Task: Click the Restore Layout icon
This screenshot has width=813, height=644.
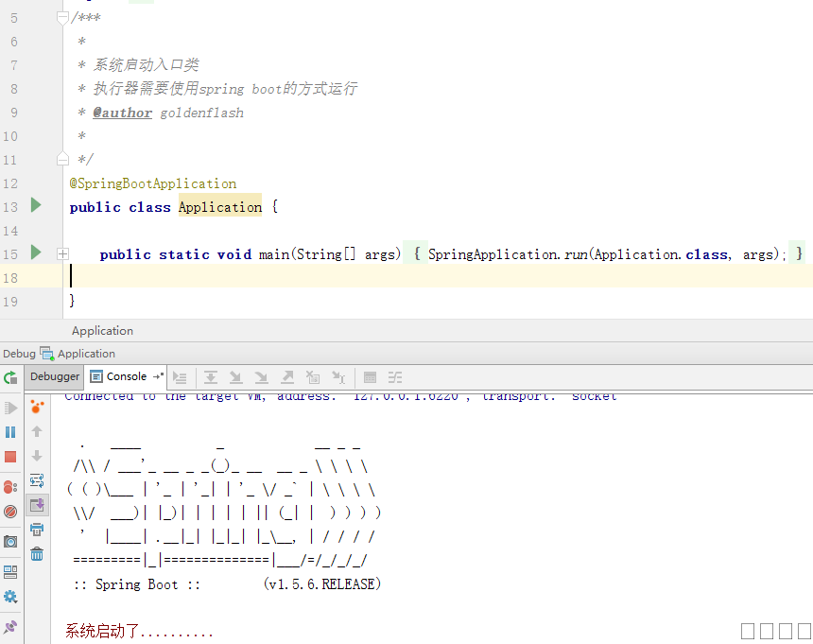Action: coord(10,572)
